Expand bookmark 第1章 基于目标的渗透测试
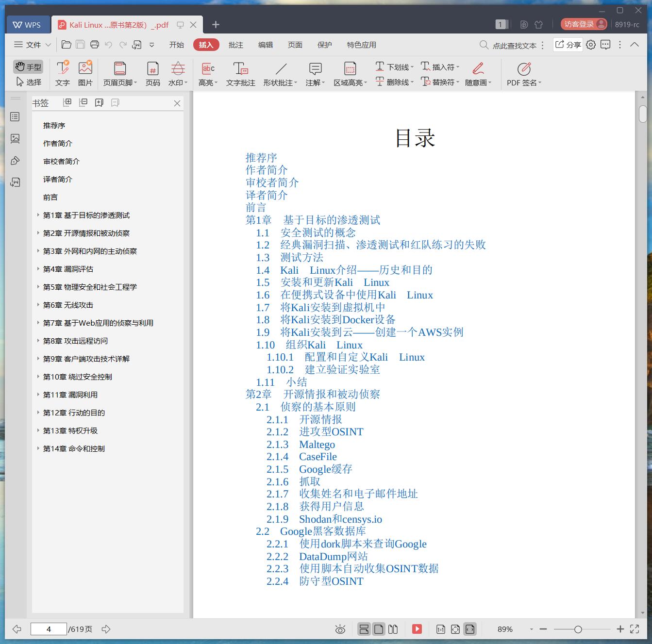The width and height of the screenshot is (652, 644). tap(38, 215)
